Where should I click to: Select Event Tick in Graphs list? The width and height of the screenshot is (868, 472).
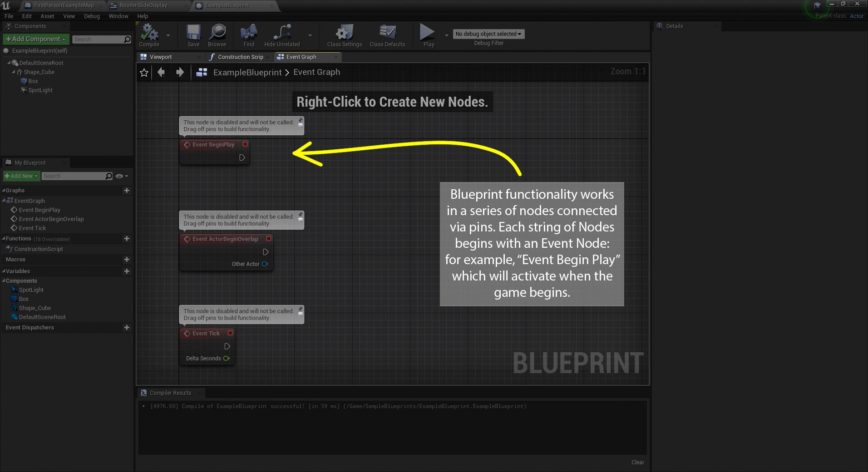point(32,228)
